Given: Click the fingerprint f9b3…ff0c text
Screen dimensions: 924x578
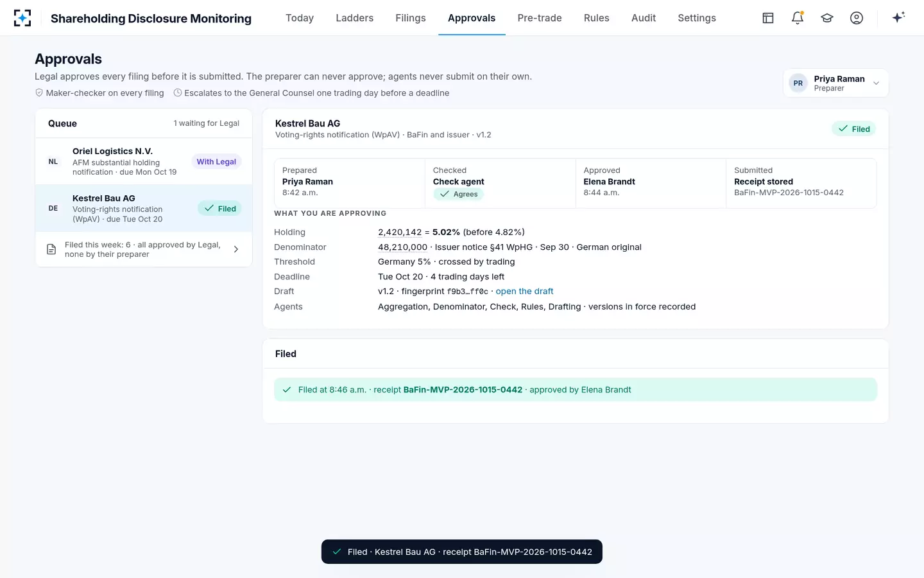Looking at the screenshot, I should pos(467,292).
